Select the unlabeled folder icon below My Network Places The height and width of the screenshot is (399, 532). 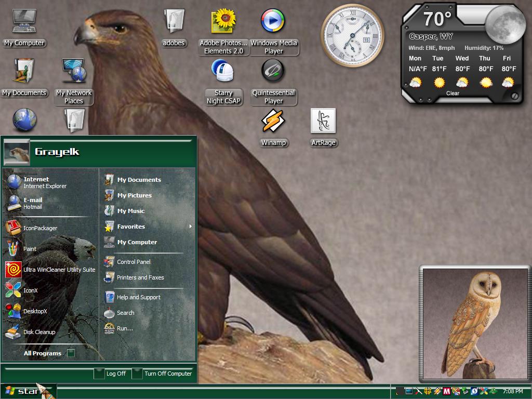(x=74, y=120)
